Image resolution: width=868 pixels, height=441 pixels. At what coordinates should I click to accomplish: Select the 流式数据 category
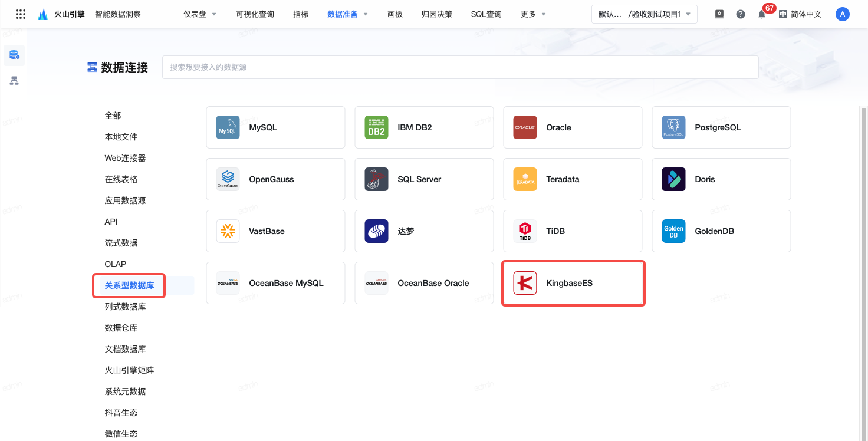(121, 243)
